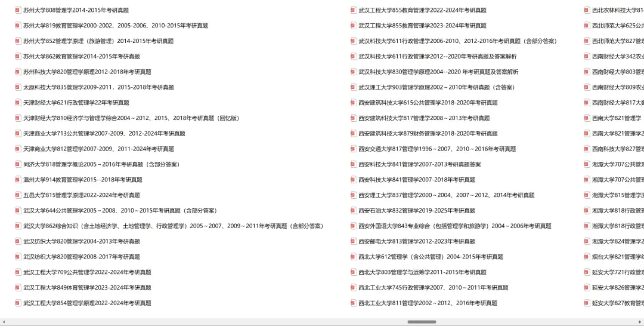The height and width of the screenshot is (326, 644).
Task: Click PDF icon beside 西安邮电大学813管理学2012-2023
Action: [x=354, y=241]
